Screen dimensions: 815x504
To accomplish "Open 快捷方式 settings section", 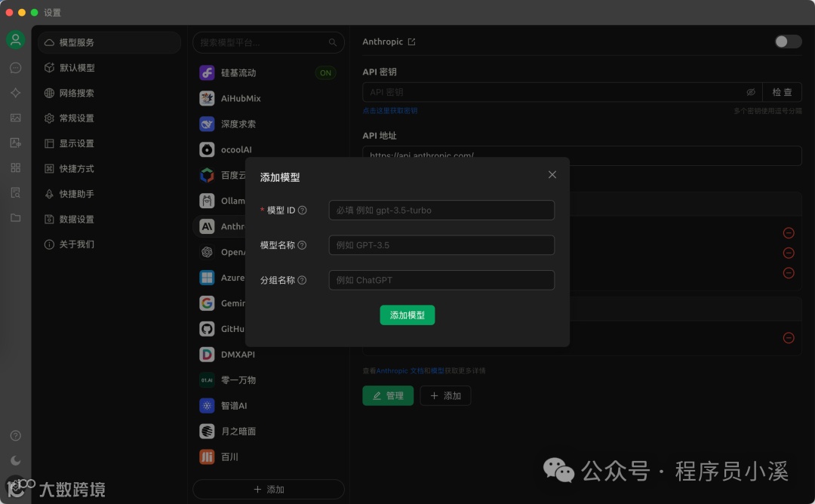I will click(x=109, y=168).
